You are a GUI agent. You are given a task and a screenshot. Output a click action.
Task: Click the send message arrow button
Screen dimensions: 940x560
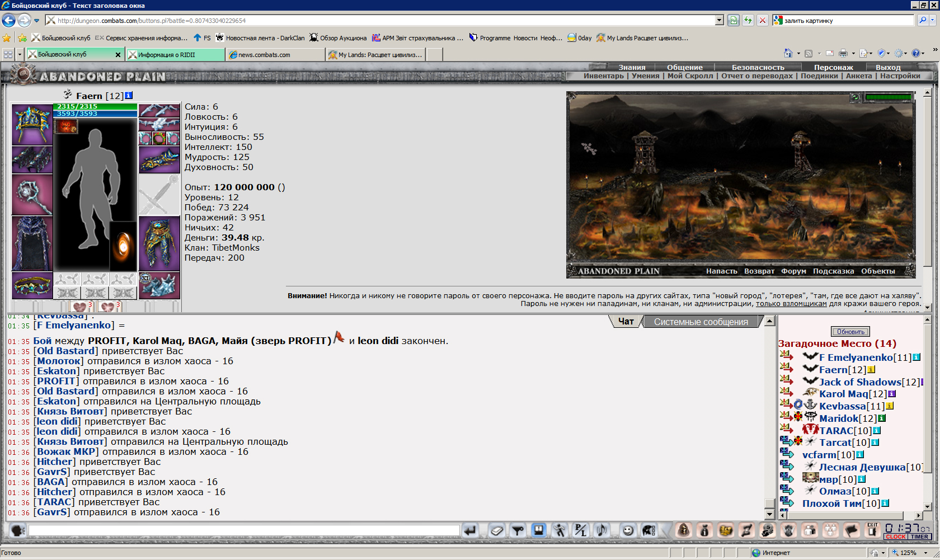[x=470, y=530]
